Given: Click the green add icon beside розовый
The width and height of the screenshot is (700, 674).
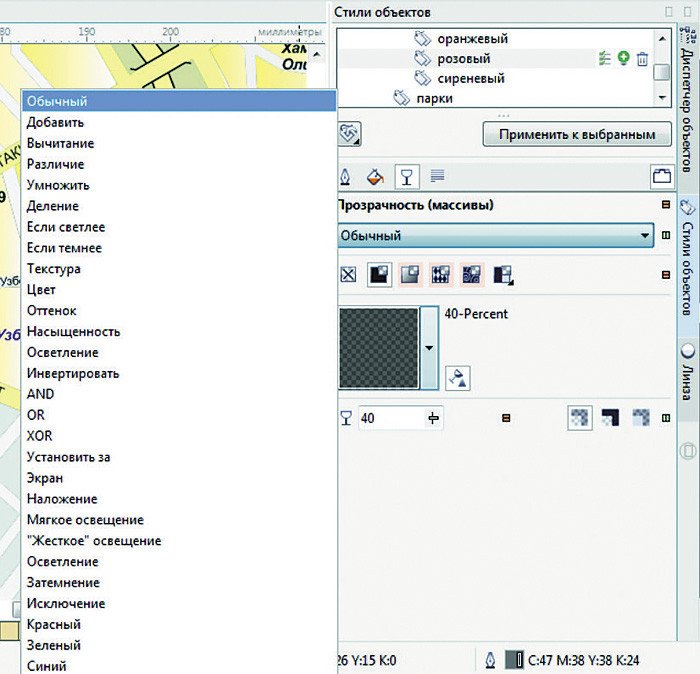Looking at the screenshot, I should click(623, 59).
